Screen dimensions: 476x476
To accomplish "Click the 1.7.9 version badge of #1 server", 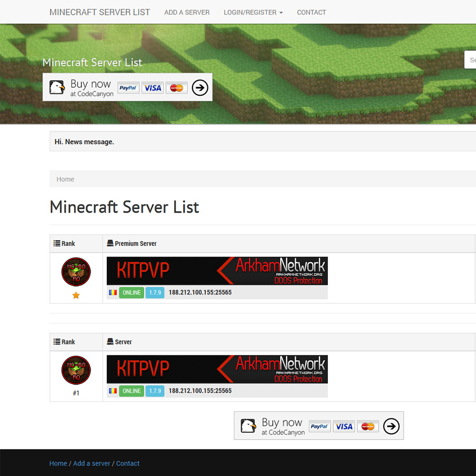I will point(155,391).
